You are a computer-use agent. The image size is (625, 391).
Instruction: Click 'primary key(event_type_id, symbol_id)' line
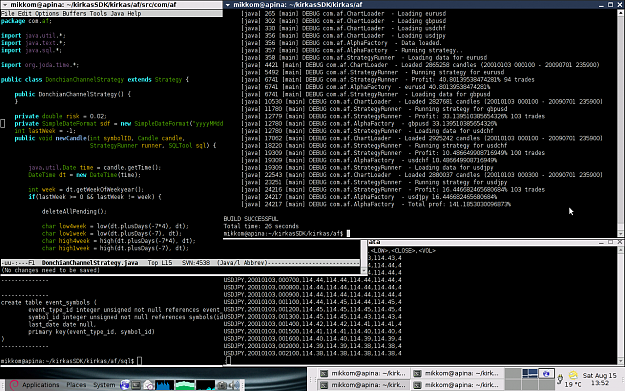click(91, 332)
